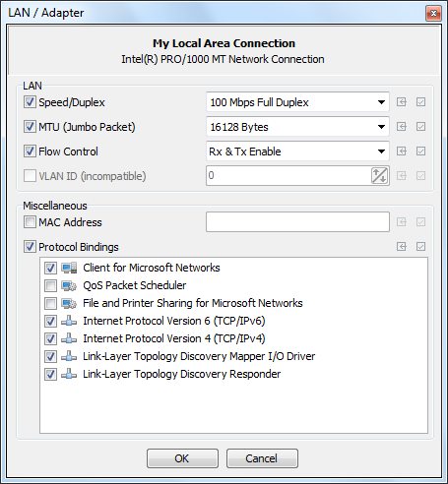Screen dimensions: 448x484
Task: Enable the MAC Address checkbox
Action: click(x=30, y=222)
